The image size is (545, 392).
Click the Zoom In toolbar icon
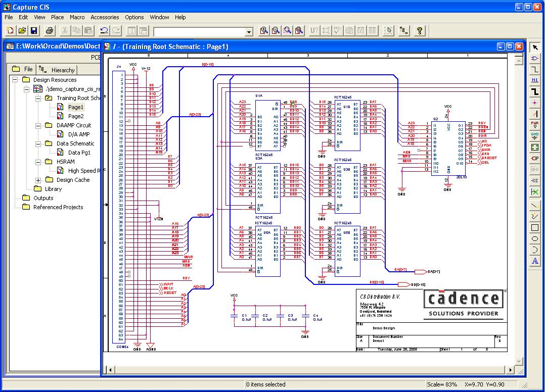[263, 30]
